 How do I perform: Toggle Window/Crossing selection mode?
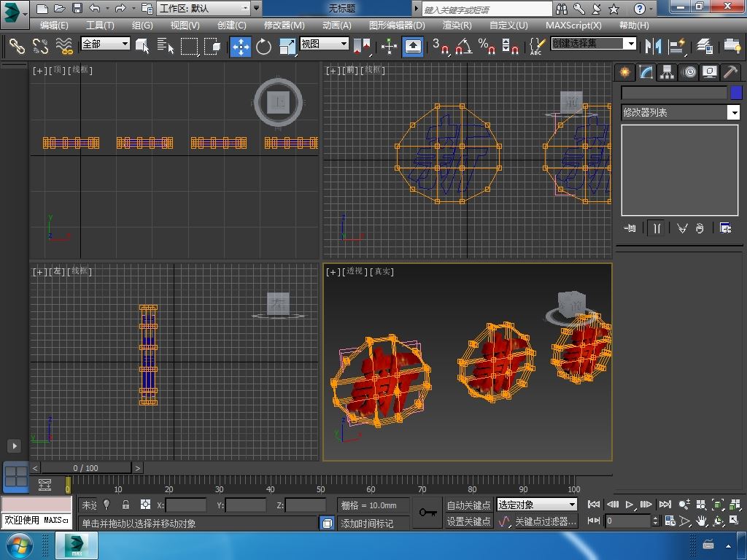pos(212,46)
